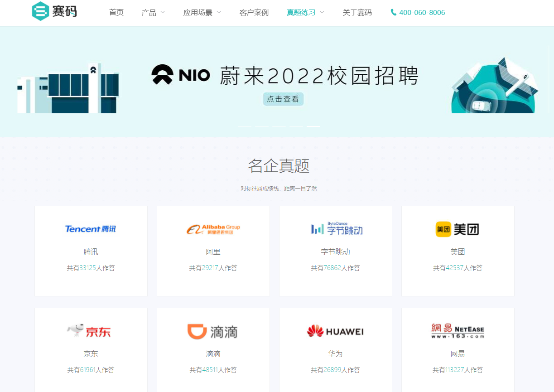This screenshot has height=392, width=554.
Task: Click 共有26899人作答 under 华为
Action: pyautogui.click(x=336, y=370)
